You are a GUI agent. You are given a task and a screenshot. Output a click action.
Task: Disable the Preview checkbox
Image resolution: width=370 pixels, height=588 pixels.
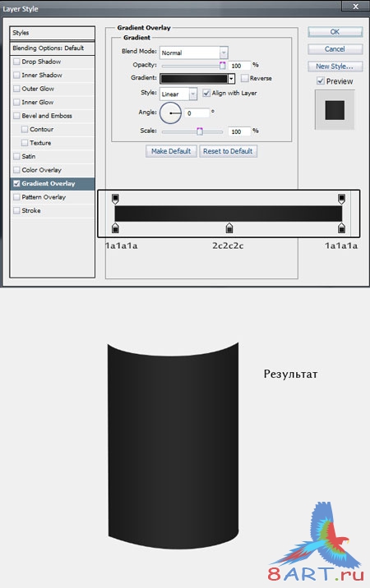321,81
